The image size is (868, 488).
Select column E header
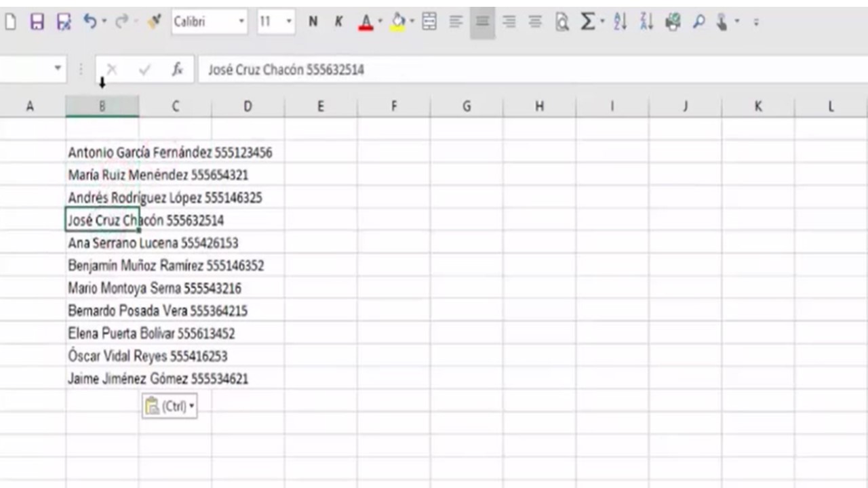click(x=321, y=106)
